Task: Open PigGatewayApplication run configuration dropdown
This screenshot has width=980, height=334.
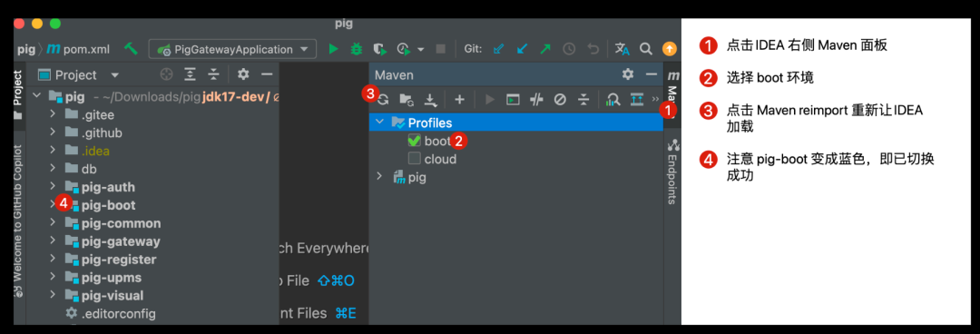Action: coord(233,49)
